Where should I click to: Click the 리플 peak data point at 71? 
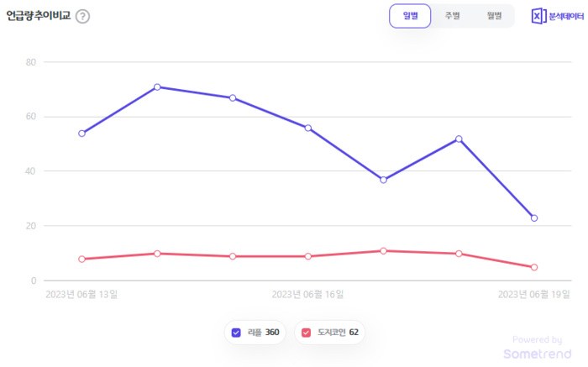(x=157, y=87)
